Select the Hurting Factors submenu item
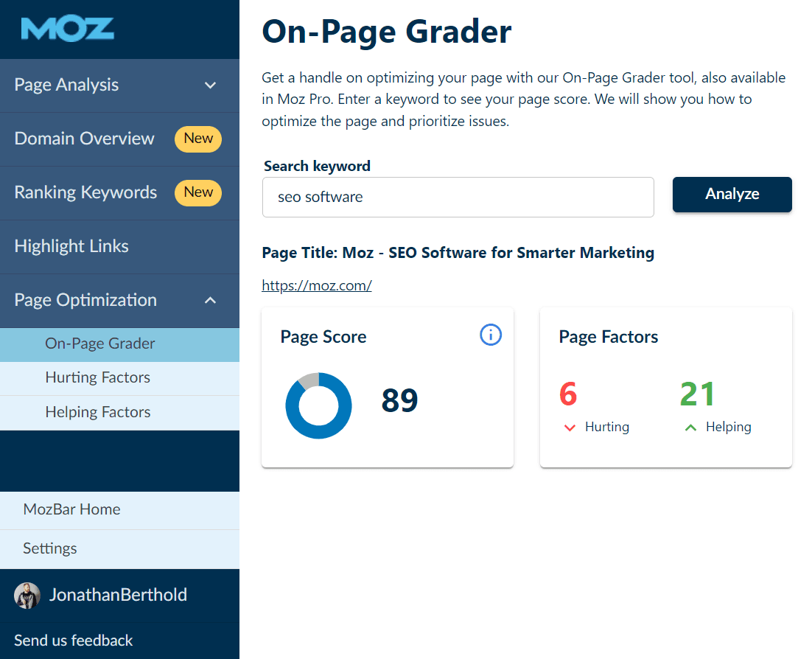812x659 pixels. (x=97, y=378)
